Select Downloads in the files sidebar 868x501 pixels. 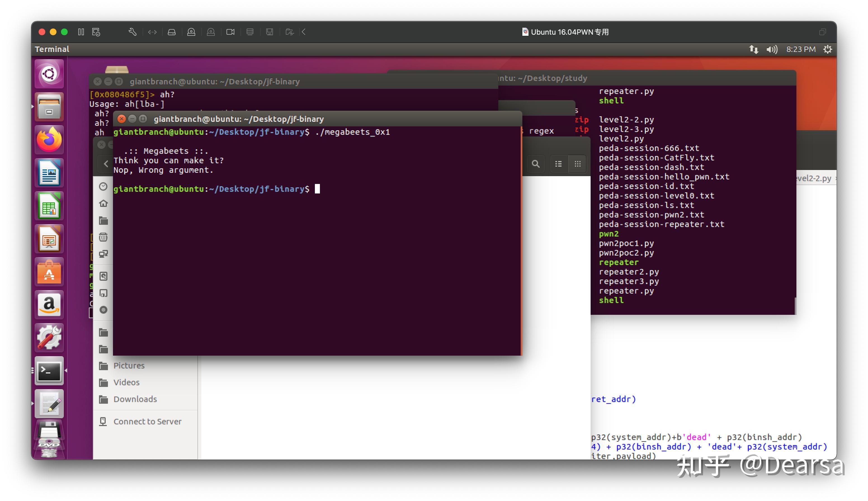point(135,399)
